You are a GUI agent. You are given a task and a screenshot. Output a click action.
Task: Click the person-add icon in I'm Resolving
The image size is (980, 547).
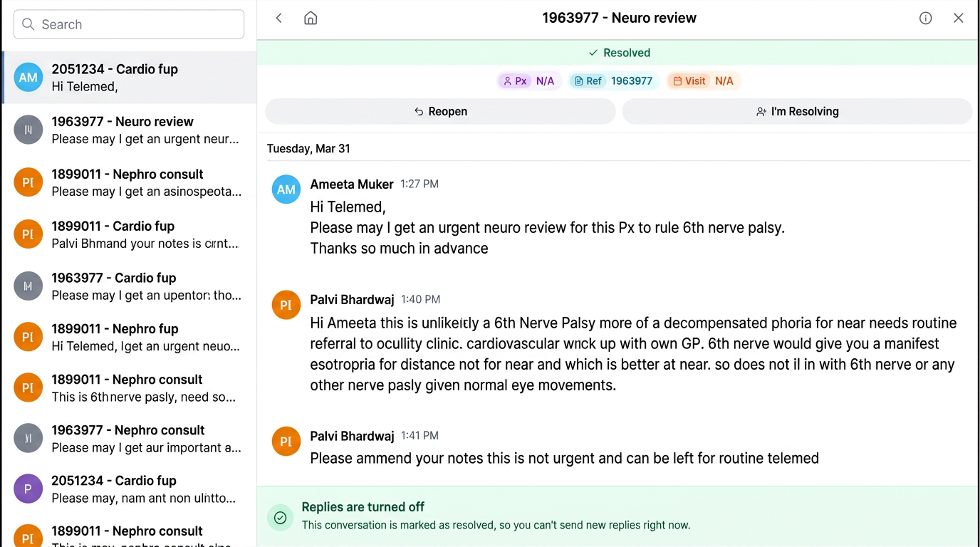tap(761, 112)
